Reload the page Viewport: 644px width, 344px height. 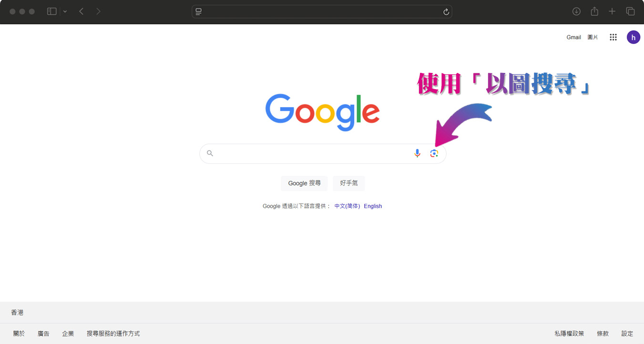446,12
